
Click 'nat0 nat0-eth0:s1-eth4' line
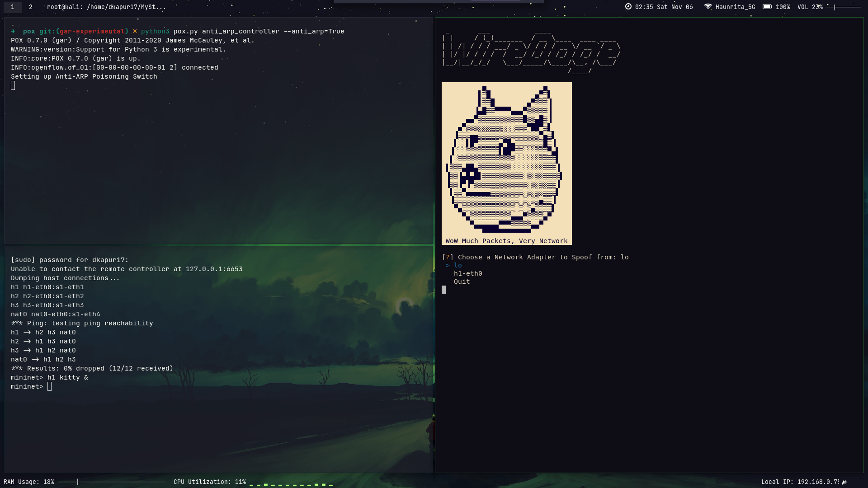[x=56, y=314]
